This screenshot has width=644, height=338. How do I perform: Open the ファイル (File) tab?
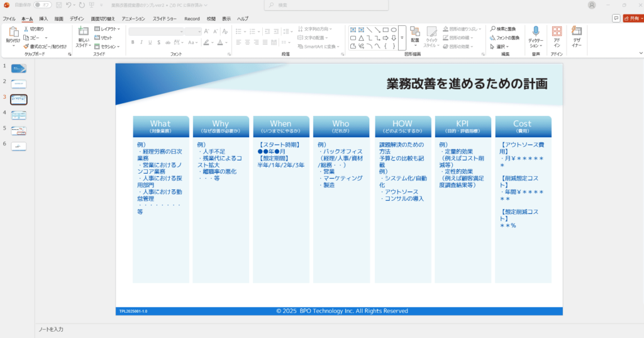[9, 18]
